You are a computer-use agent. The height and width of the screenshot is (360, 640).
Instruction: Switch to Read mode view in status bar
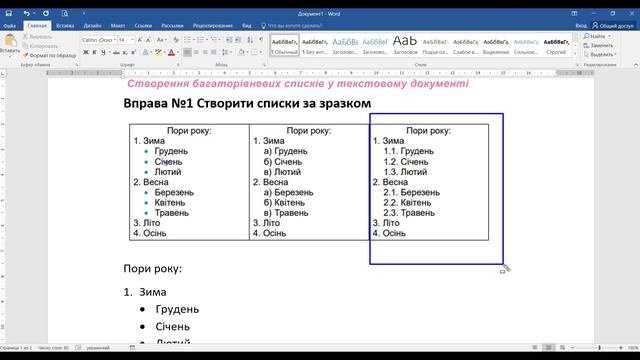point(535,348)
